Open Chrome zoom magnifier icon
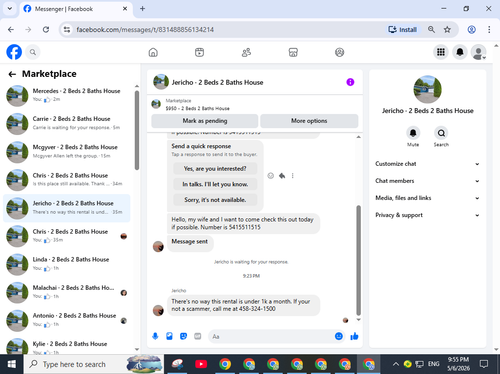Viewport: 500px width, 374px height. (x=431, y=30)
